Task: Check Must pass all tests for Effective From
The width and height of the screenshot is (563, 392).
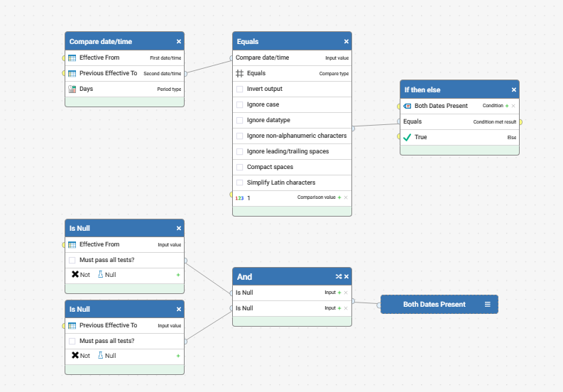Action: [x=72, y=260]
